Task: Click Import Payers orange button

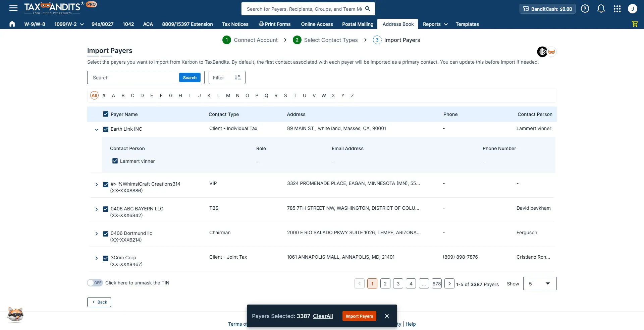Action: [359, 316]
